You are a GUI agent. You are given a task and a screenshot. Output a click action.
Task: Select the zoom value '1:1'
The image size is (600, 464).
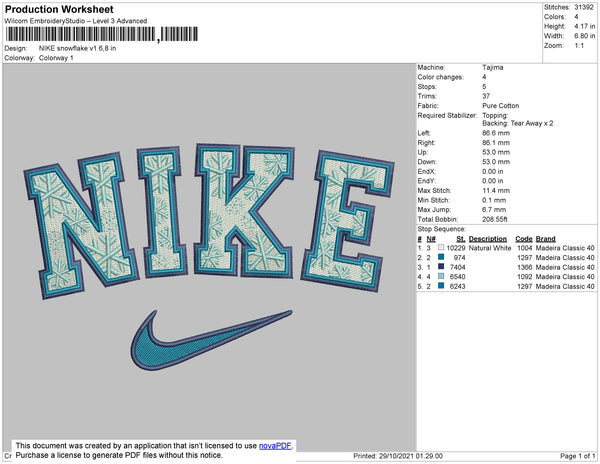pos(579,46)
